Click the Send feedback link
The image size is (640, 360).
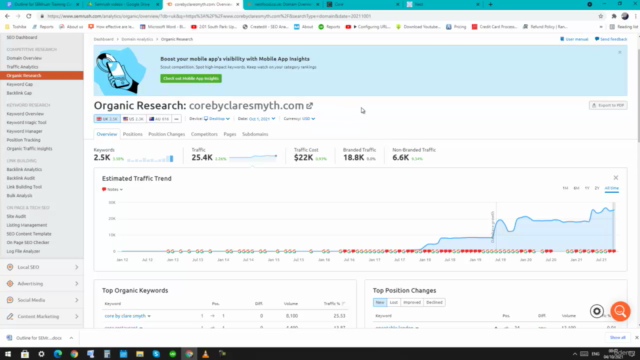coord(611,39)
